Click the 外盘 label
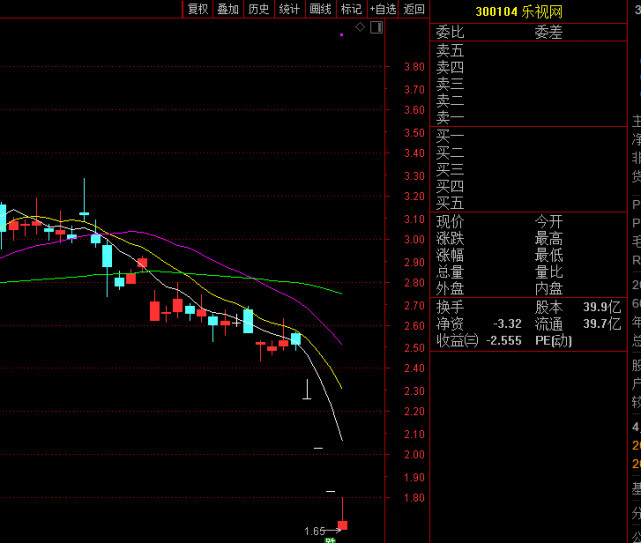This screenshot has height=543, width=641. click(450, 289)
